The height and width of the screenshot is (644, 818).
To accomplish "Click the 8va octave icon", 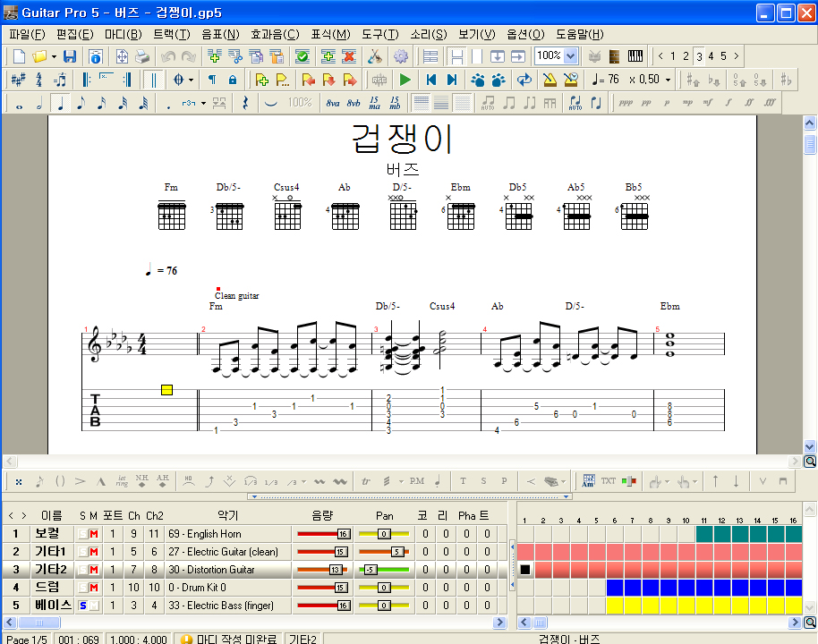I will point(333,103).
